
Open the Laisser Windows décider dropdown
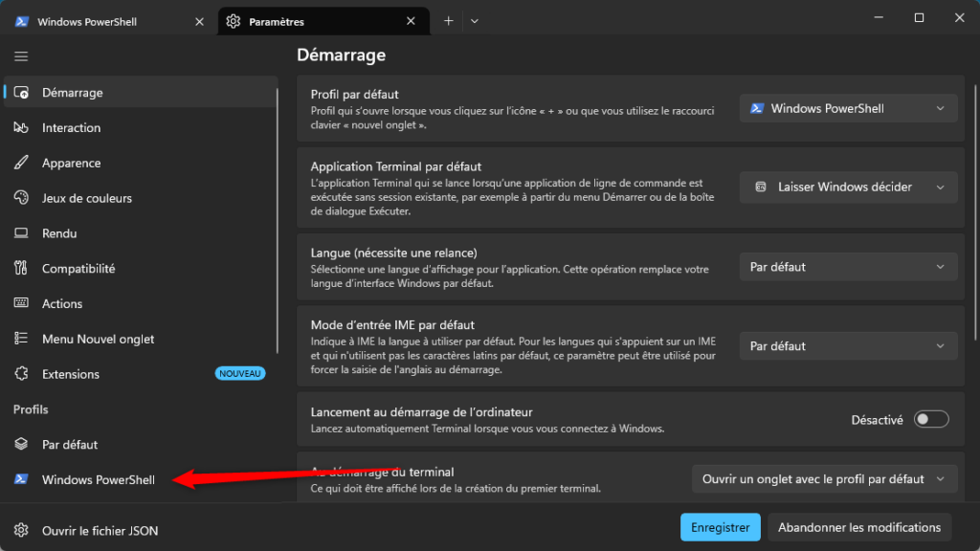[x=848, y=187]
